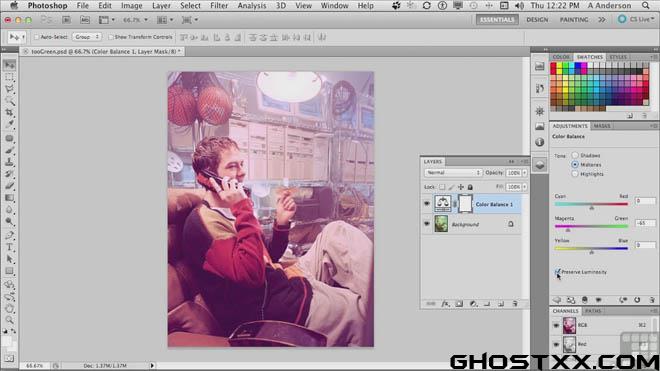Open the Analysis menu

pos(252,5)
